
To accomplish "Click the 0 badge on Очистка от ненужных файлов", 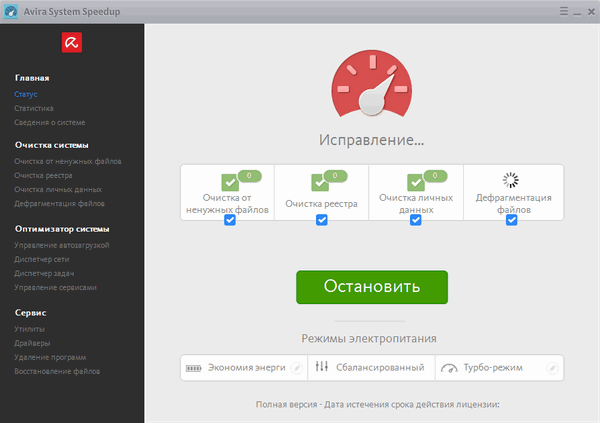I will click(249, 176).
